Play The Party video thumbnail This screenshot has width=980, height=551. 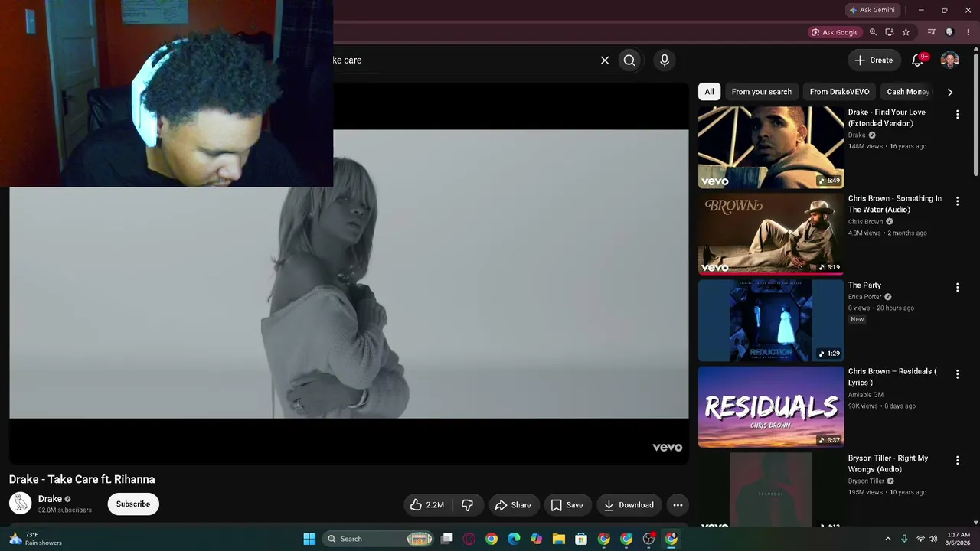(x=771, y=320)
